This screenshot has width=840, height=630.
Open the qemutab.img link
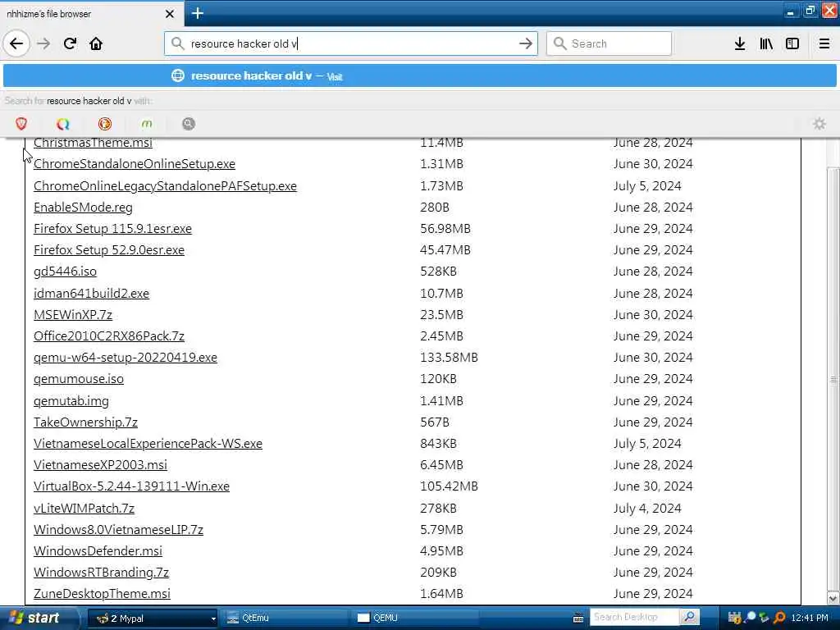[x=71, y=401]
